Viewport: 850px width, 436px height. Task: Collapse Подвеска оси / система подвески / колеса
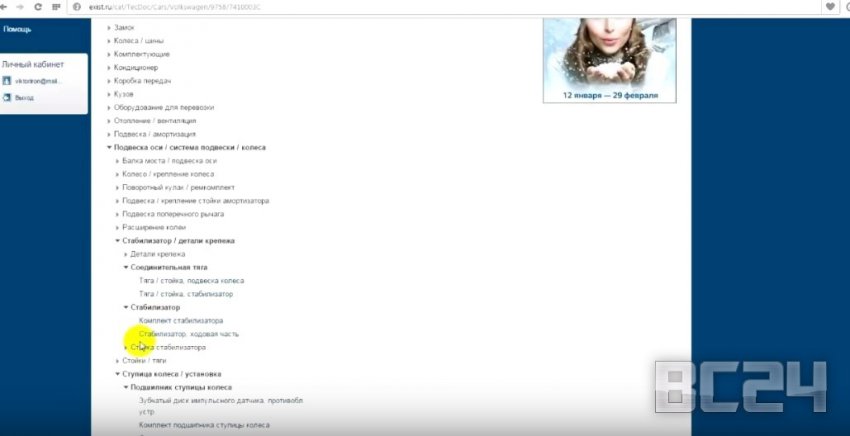pyautogui.click(x=109, y=147)
